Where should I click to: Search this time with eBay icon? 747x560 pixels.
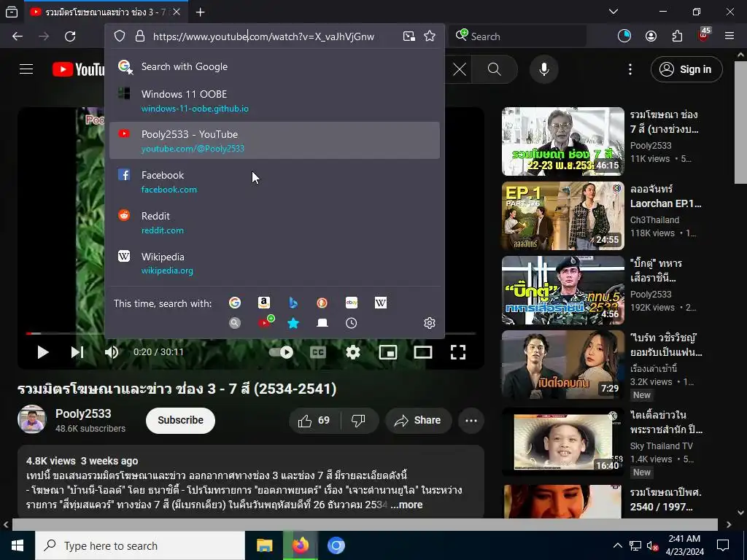pos(352,303)
